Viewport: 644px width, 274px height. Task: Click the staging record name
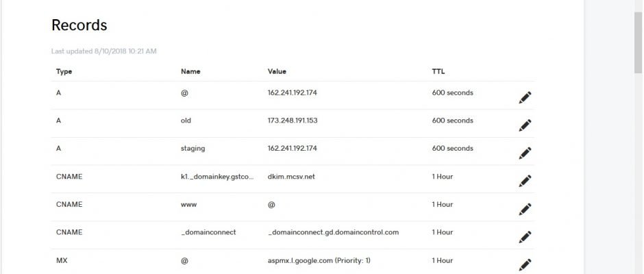[x=193, y=149]
